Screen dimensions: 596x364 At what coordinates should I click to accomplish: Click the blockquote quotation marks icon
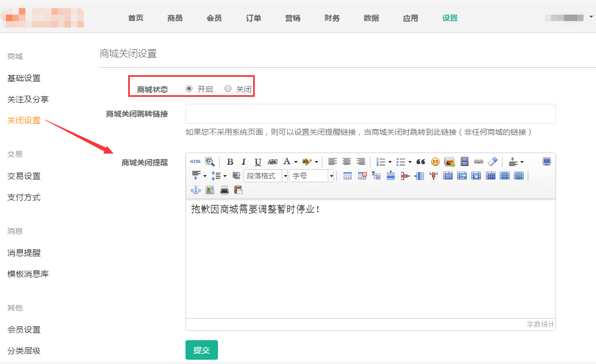421,162
